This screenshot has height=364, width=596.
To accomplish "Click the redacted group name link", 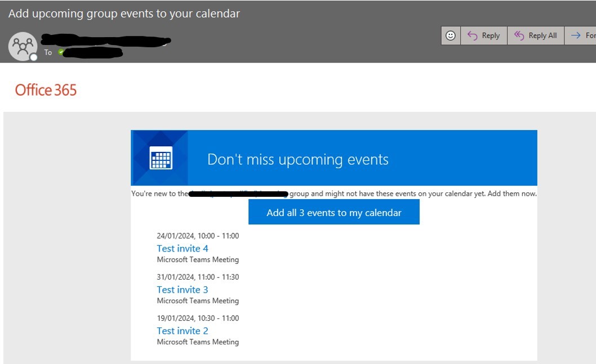I will point(238,194).
